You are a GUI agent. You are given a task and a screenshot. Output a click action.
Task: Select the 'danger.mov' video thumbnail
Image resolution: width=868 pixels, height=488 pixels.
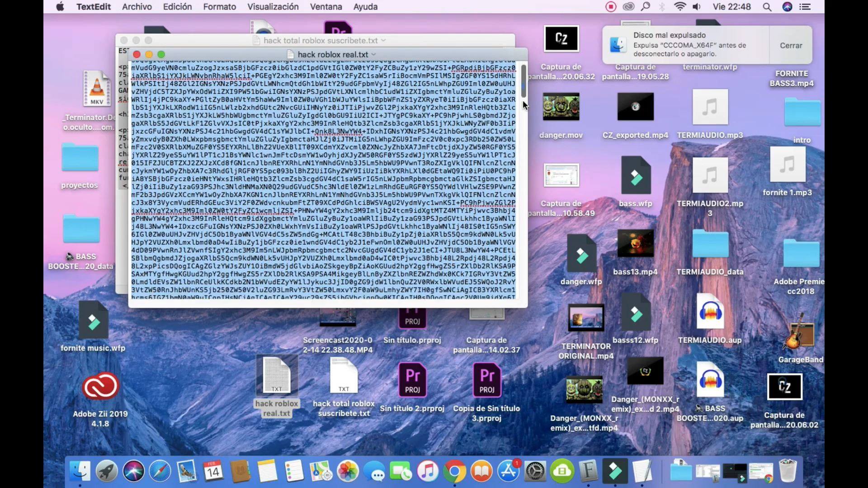[x=561, y=107]
